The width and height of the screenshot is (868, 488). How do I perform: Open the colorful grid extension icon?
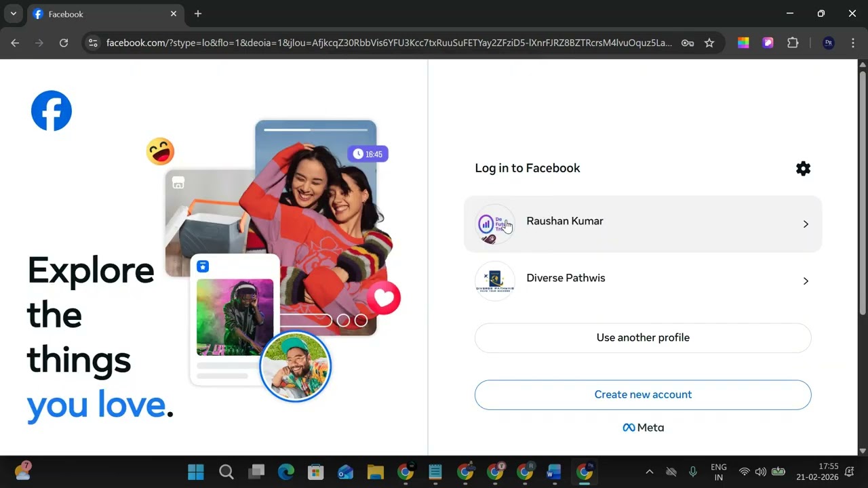(743, 43)
